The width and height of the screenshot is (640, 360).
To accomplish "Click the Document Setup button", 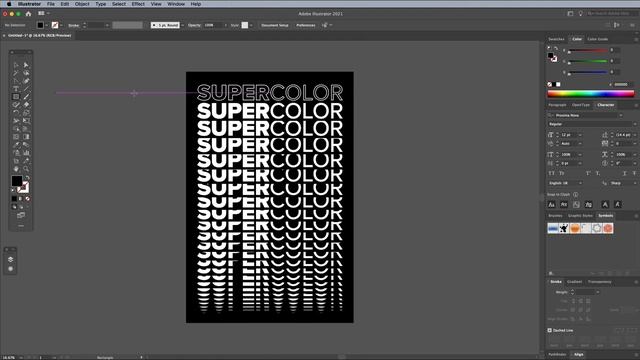I will [275, 25].
